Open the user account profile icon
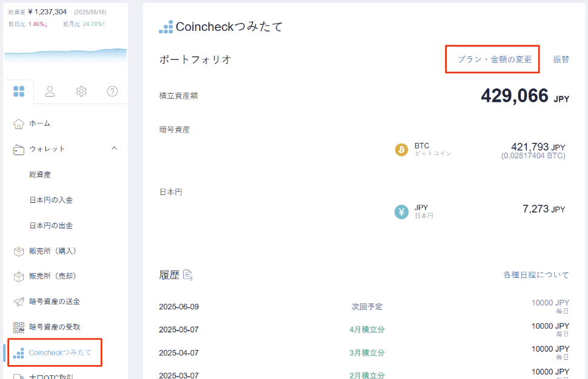Image resolution: width=588 pixels, height=379 pixels. (x=50, y=91)
